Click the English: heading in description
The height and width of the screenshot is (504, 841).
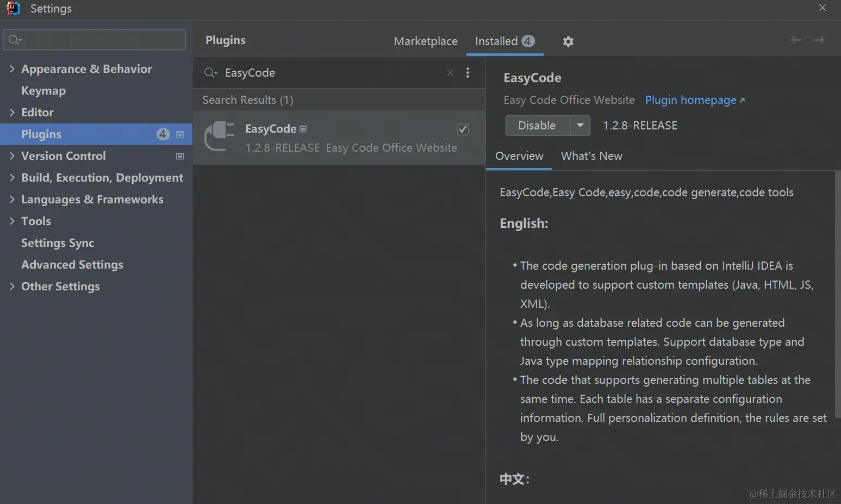(x=524, y=223)
